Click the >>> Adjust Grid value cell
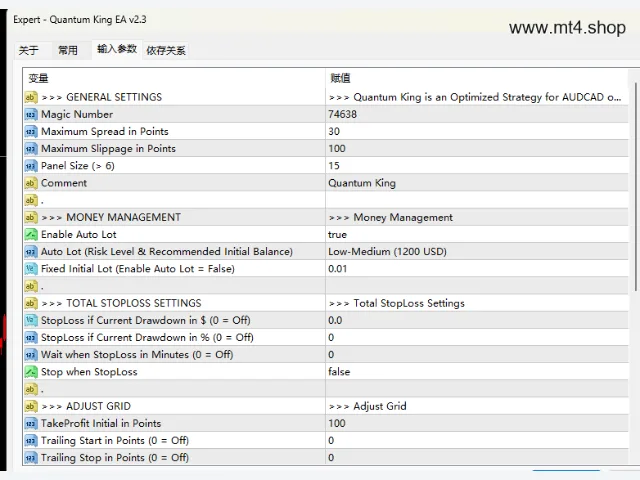 coord(477,406)
